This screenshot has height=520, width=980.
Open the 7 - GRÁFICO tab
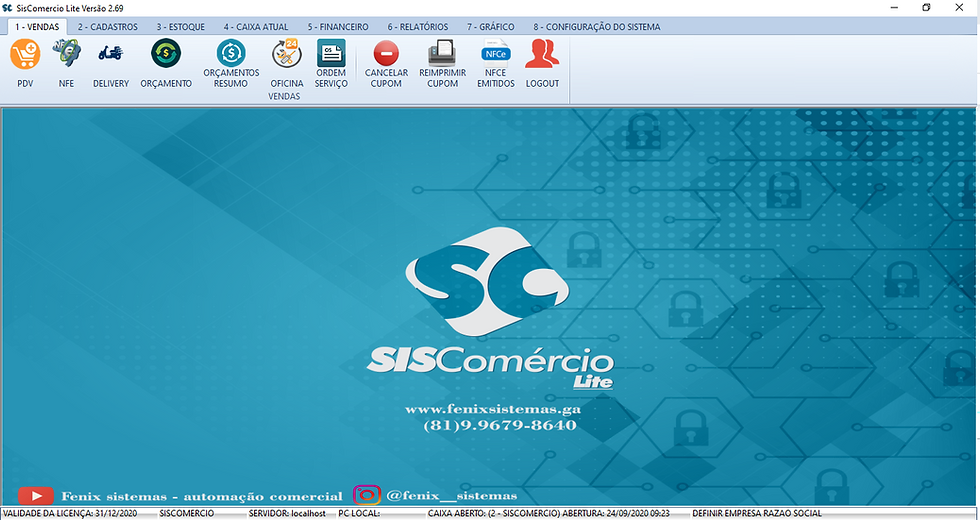coord(491,27)
